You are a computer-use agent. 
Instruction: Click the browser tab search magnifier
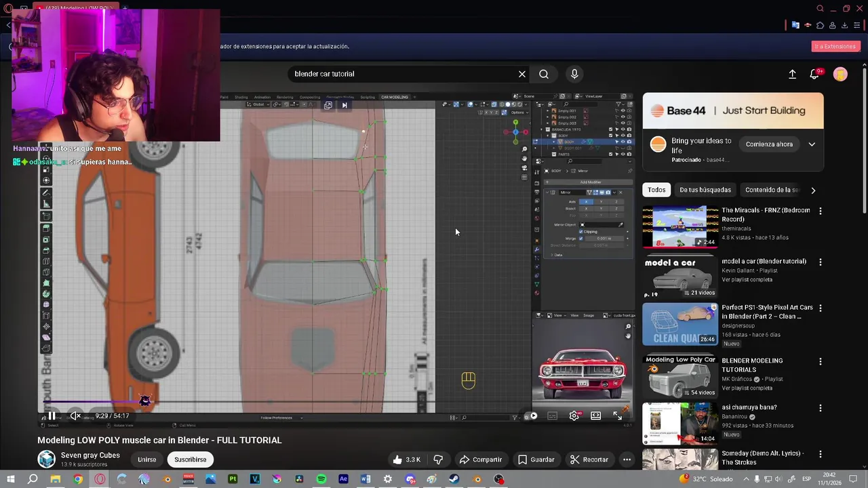pos(821,9)
